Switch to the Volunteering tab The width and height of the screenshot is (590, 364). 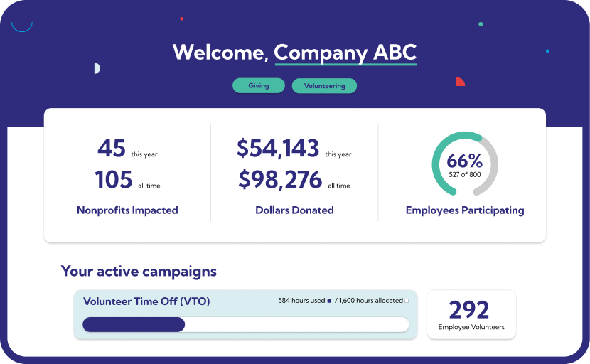click(x=324, y=86)
